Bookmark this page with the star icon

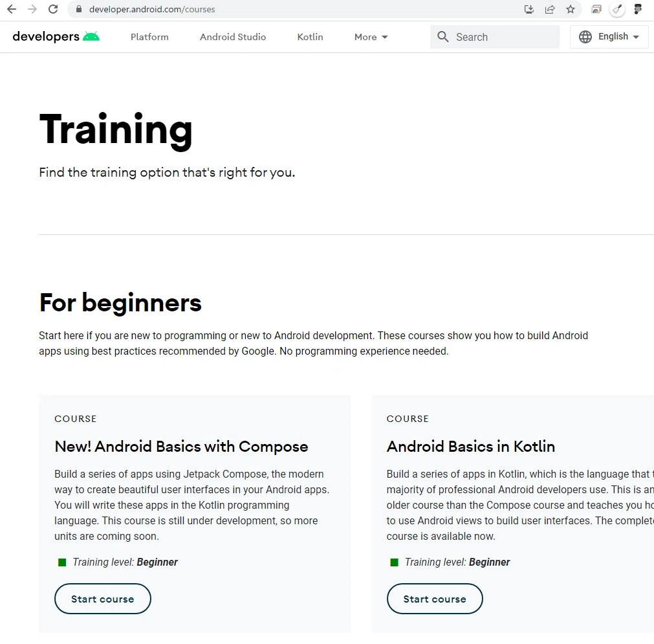(x=571, y=9)
